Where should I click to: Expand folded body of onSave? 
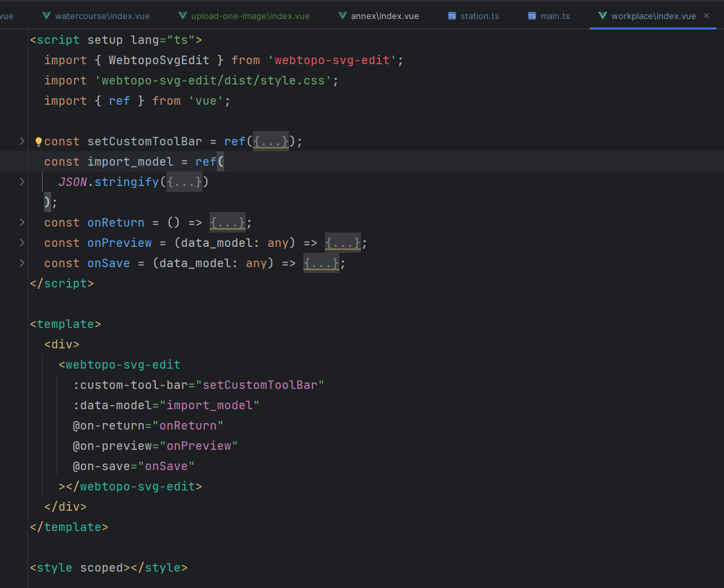[x=321, y=263]
